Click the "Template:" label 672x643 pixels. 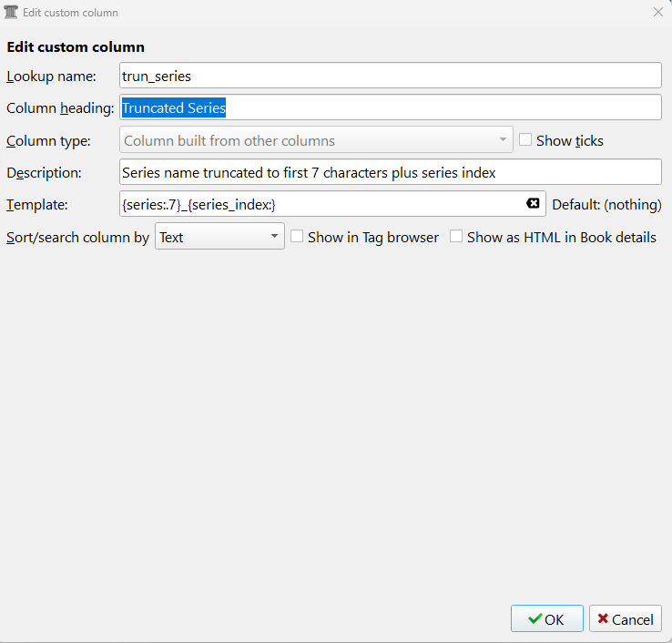tap(37, 205)
